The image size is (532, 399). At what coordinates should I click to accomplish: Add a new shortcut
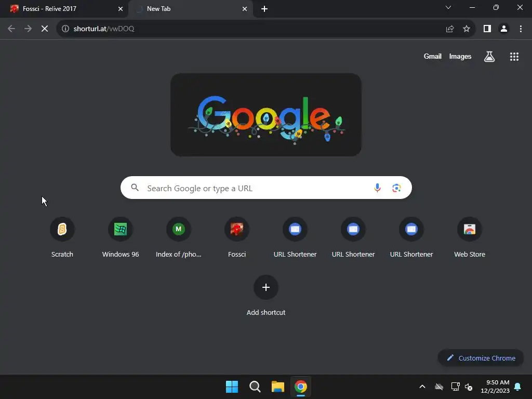coord(266,296)
